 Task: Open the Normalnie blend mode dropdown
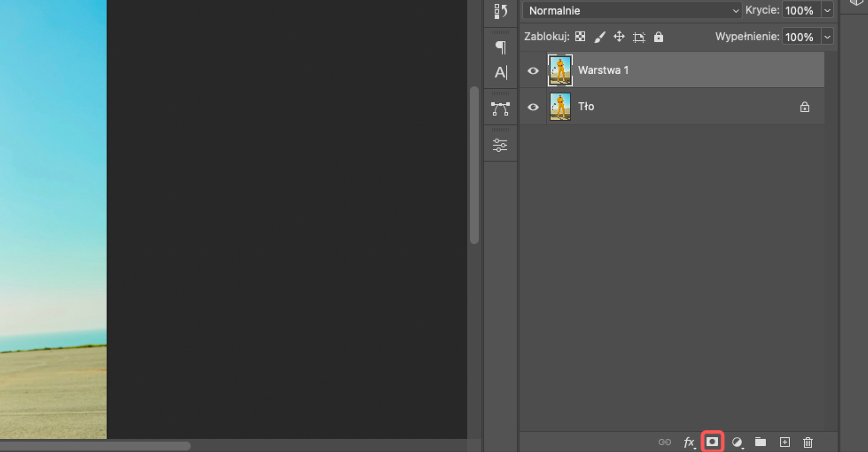click(632, 10)
